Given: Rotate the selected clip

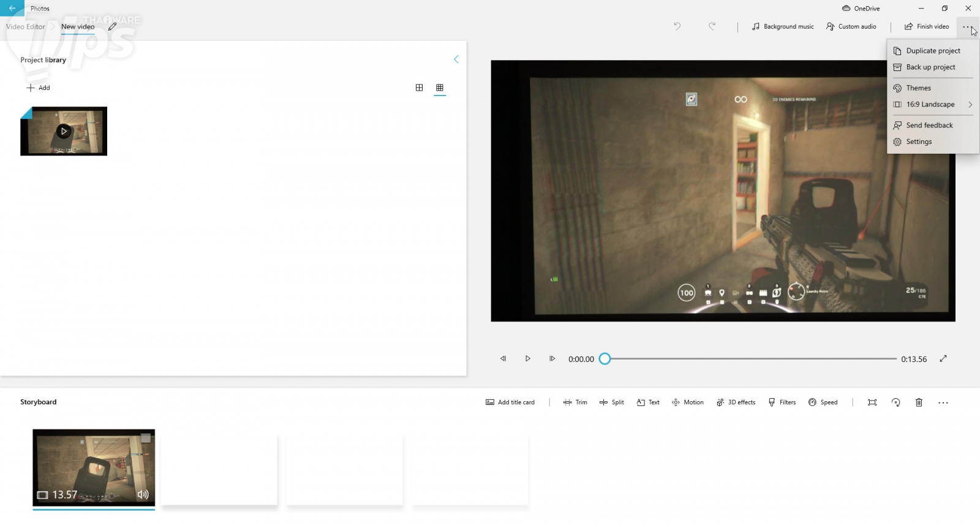Looking at the screenshot, I should (x=895, y=402).
